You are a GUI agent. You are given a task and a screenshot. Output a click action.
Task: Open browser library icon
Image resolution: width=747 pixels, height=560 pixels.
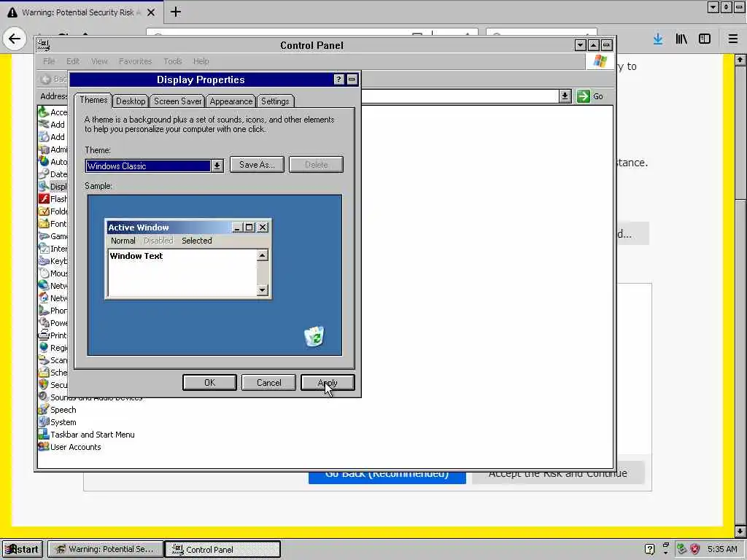681,39
